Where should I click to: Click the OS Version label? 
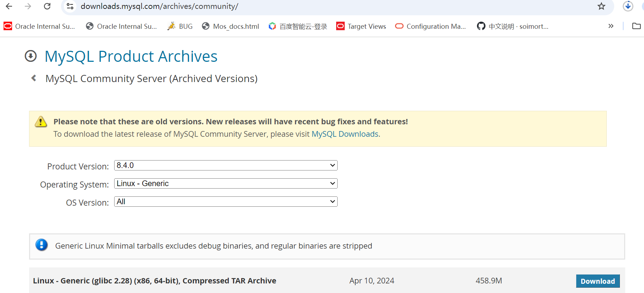[87, 203]
